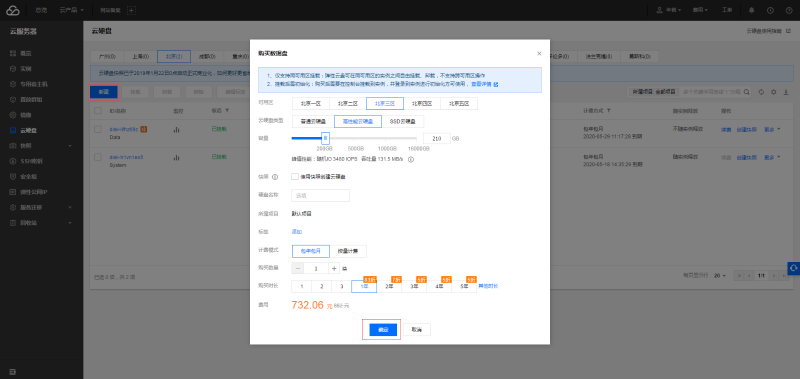Click the blue 新建 button
The image size is (800, 379).
click(104, 92)
